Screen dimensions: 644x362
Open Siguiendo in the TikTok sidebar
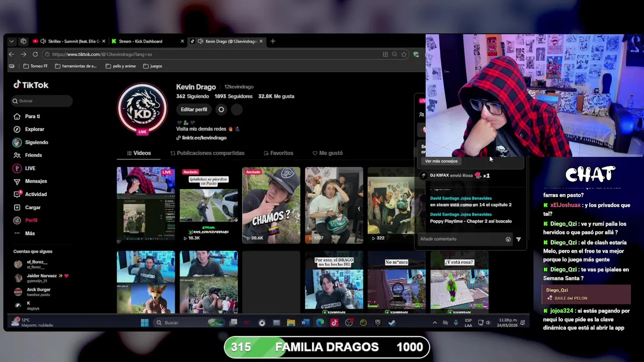click(31, 142)
